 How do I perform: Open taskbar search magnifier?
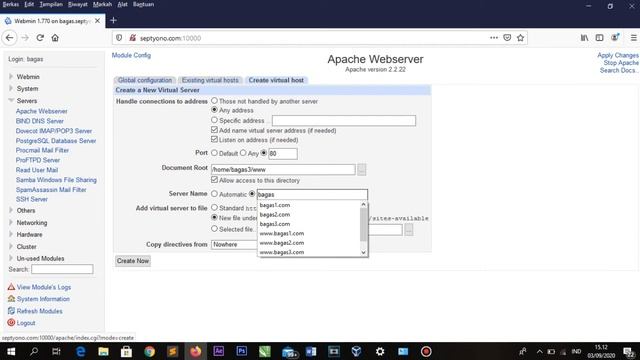click(x=34, y=351)
